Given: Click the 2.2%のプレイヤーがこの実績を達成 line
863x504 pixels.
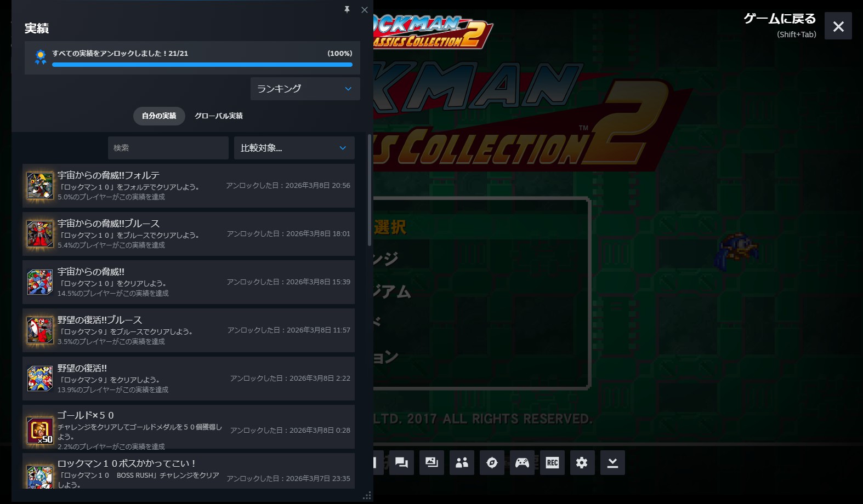Looking at the screenshot, I should [x=111, y=446].
